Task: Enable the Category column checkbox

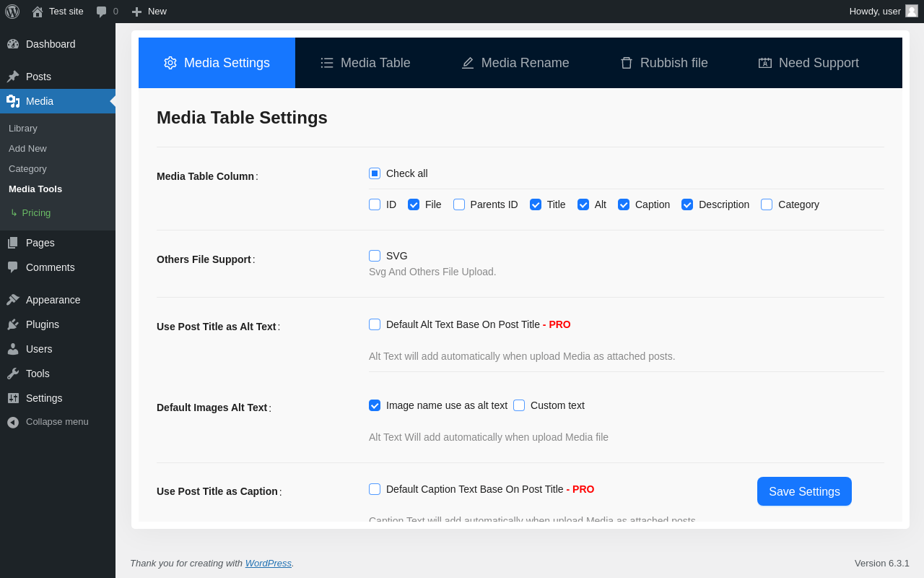Action: pos(767,204)
